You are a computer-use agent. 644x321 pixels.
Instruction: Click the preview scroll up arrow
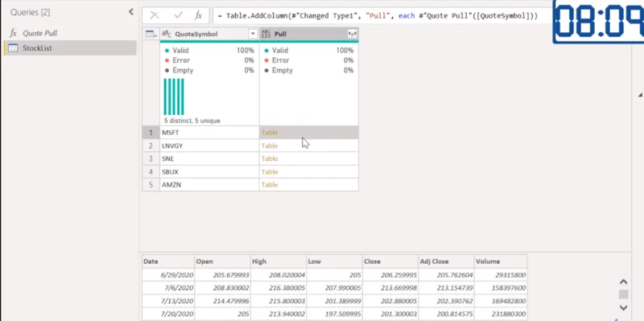[623, 282]
